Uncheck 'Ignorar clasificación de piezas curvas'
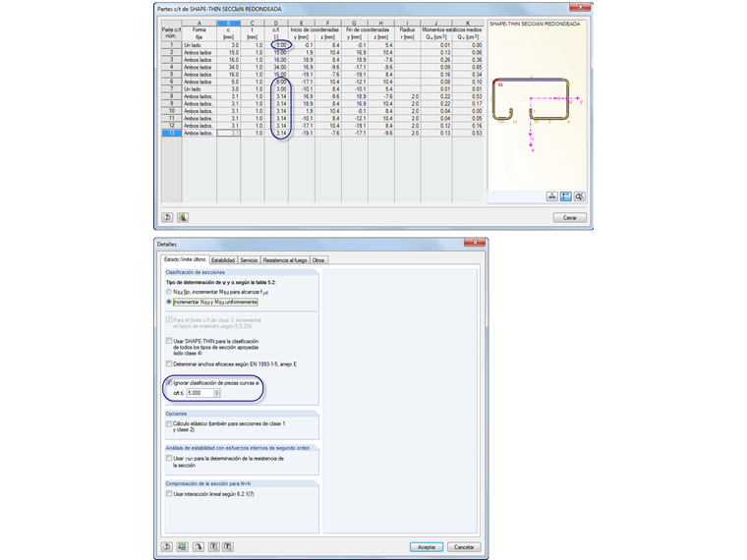 tap(169, 382)
